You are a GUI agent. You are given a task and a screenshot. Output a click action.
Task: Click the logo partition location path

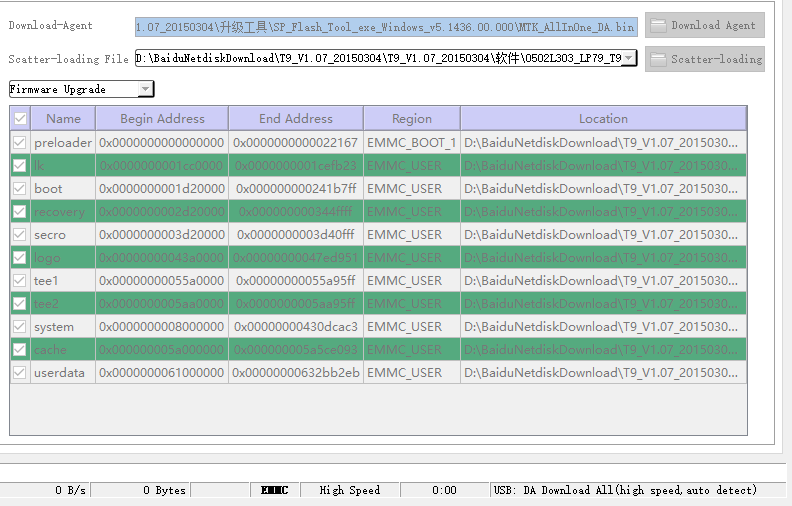(x=603, y=258)
